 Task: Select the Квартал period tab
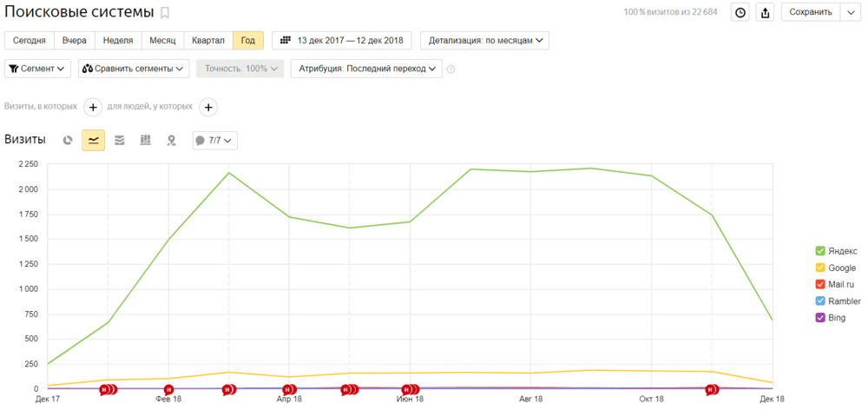pyautogui.click(x=208, y=41)
